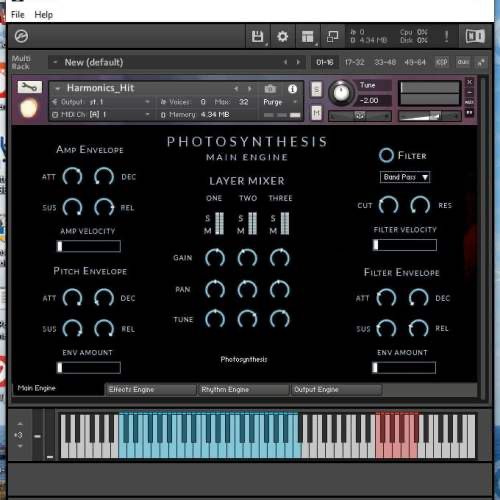Viewport: 500px width, 500px height.
Task: Click the Filter Envelope Env Amount slider
Action: (x=404, y=367)
